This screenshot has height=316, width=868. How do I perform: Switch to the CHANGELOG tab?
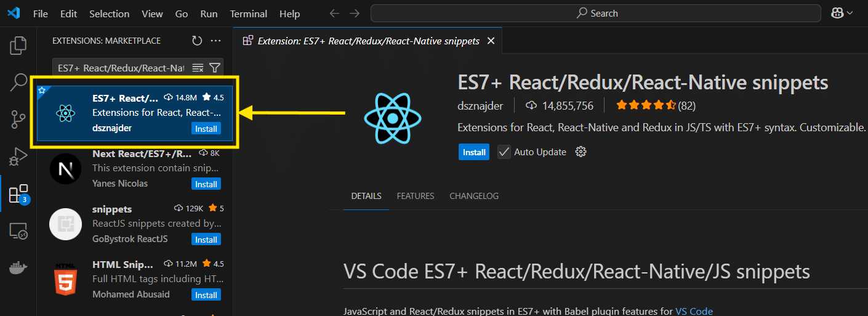(x=474, y=196)
